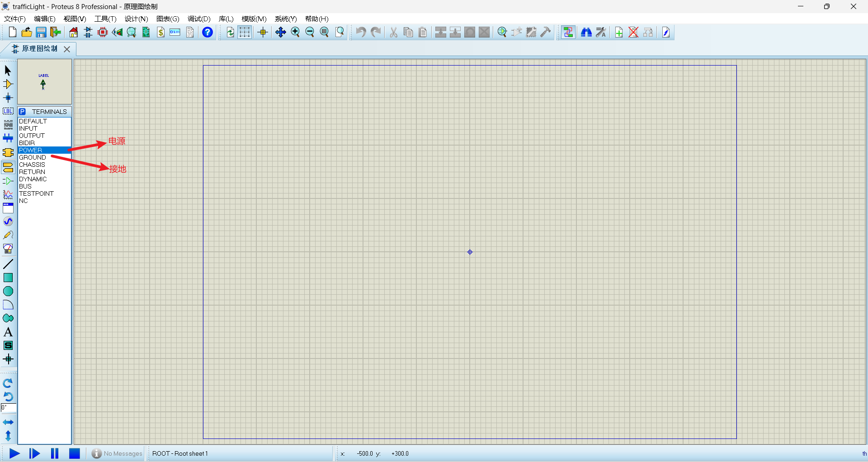This screenshot has height=462, width=868.
Task: Step the simulation forward one frame
Action: pos(34,453)
